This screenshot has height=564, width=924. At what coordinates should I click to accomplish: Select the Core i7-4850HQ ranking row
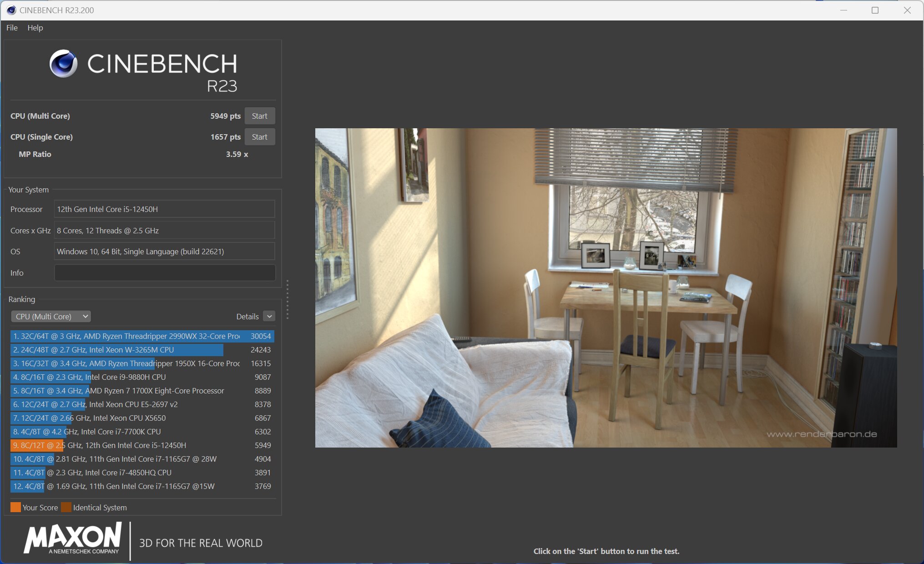coord(142,473)
